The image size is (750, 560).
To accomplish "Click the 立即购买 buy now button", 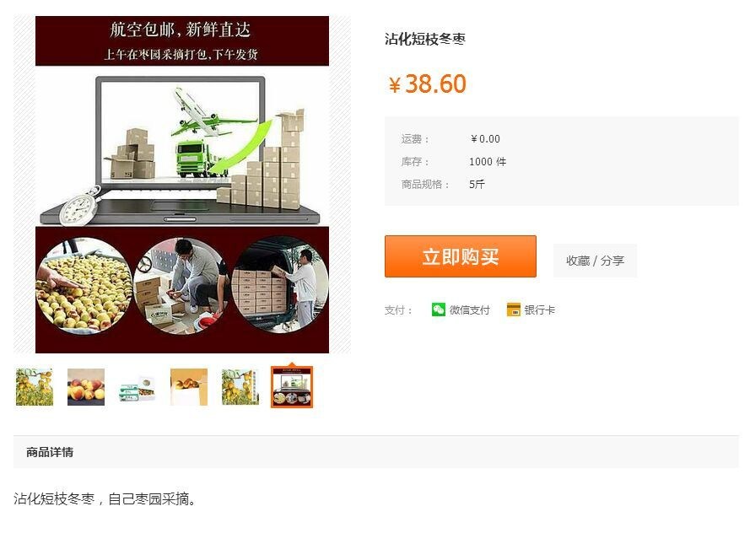I will [x=460, y=256].
